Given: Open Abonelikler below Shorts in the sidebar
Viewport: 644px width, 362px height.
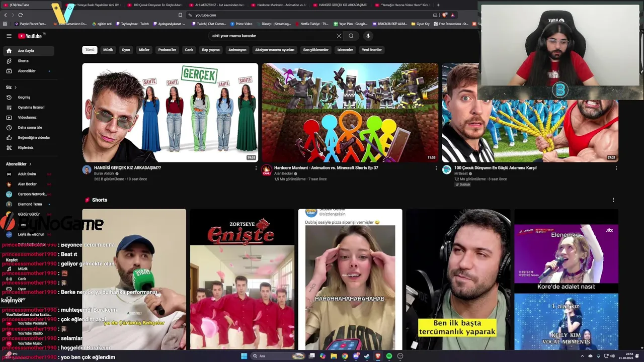Looking at the screenshot, I should pyautogui.click(x=28, y=71).
